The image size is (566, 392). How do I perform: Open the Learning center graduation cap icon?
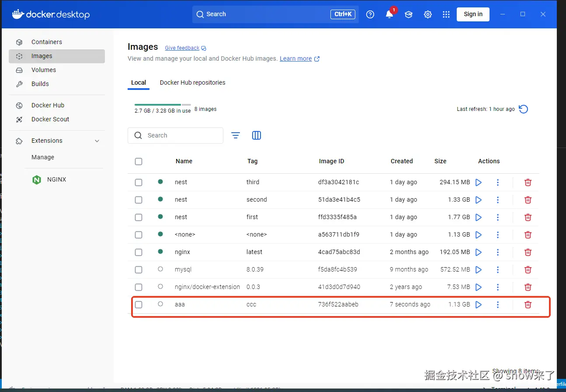point(409,14)
